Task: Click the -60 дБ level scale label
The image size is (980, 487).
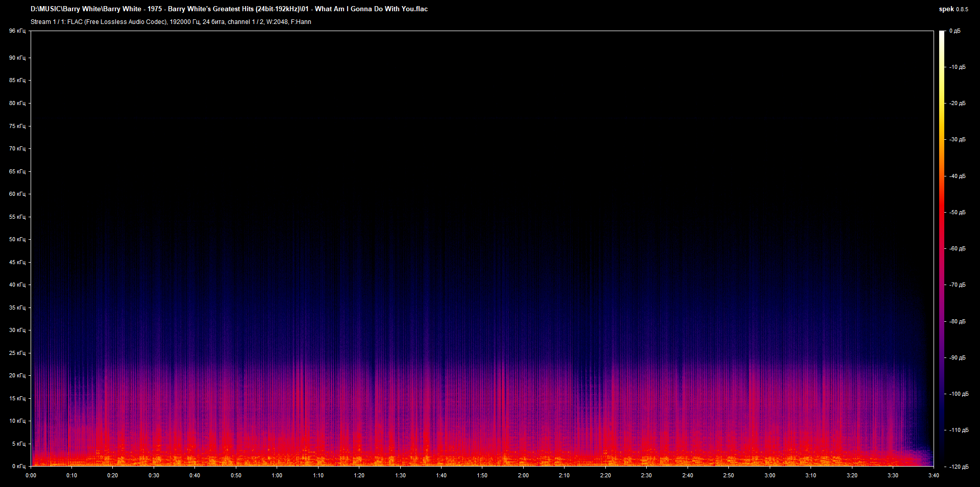Action: 957,248
